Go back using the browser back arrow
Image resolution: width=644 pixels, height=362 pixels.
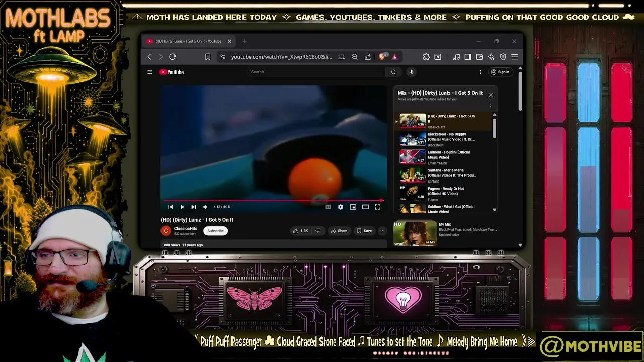149,57
